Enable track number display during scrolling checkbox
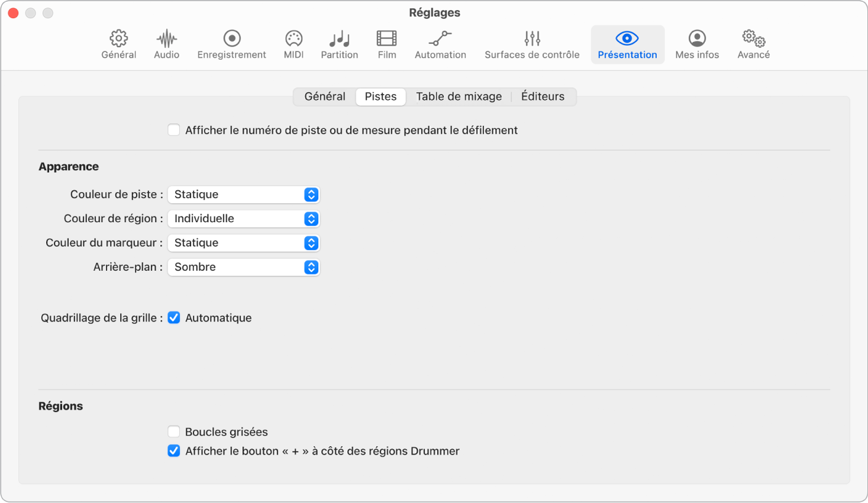 [174, 130]
